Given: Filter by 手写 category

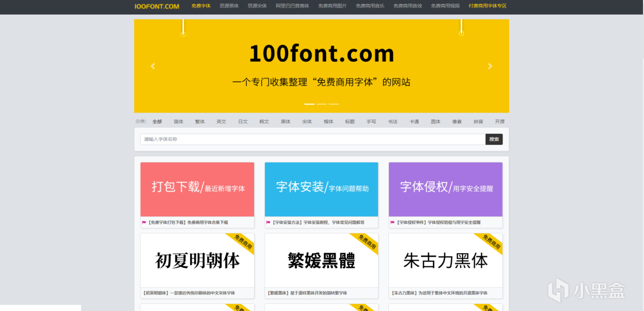Looking at the screenshot, I should pyautogui.click(x=371, y=122).
